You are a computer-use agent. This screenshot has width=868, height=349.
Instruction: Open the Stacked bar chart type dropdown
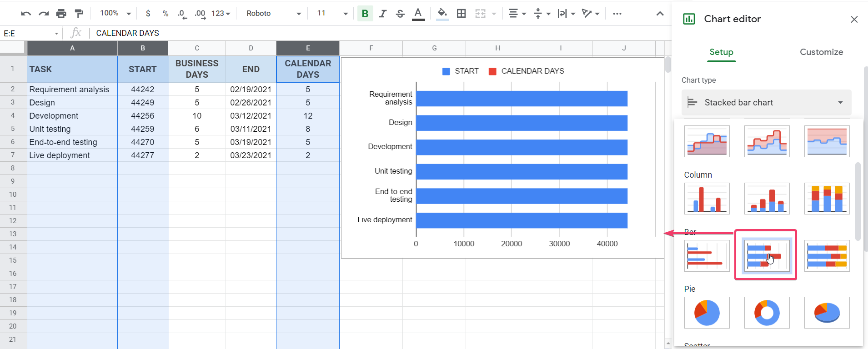pyautogui.click(x=766, y=103)
